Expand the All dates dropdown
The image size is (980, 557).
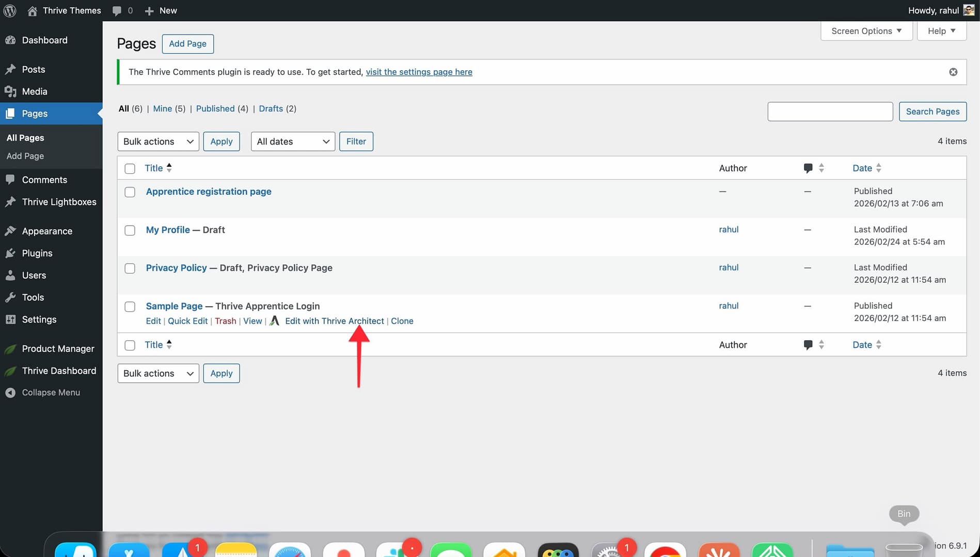293,141
